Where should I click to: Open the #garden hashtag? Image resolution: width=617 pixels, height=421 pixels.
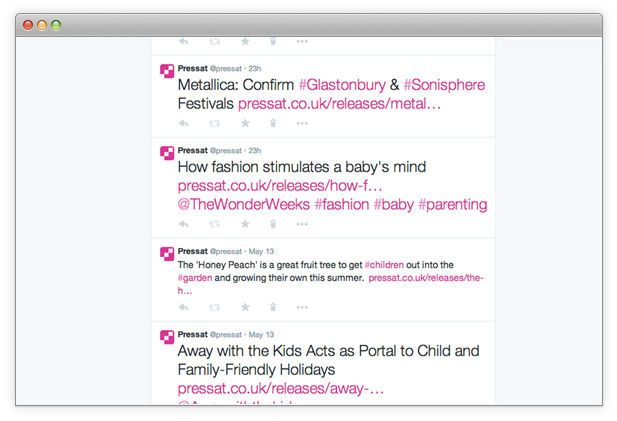tap(195, 278)
